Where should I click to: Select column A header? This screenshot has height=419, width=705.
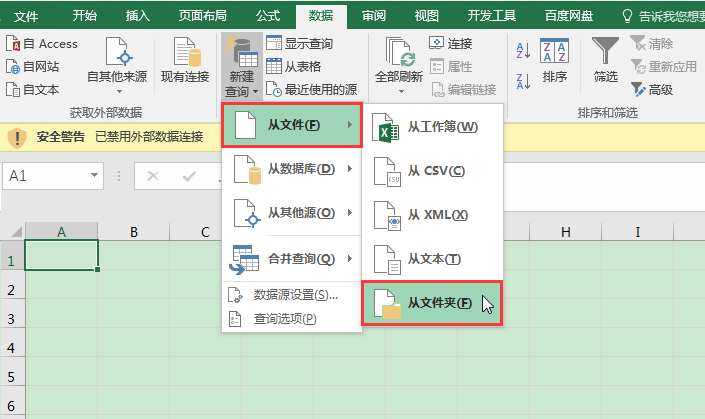tap(62, 232)
